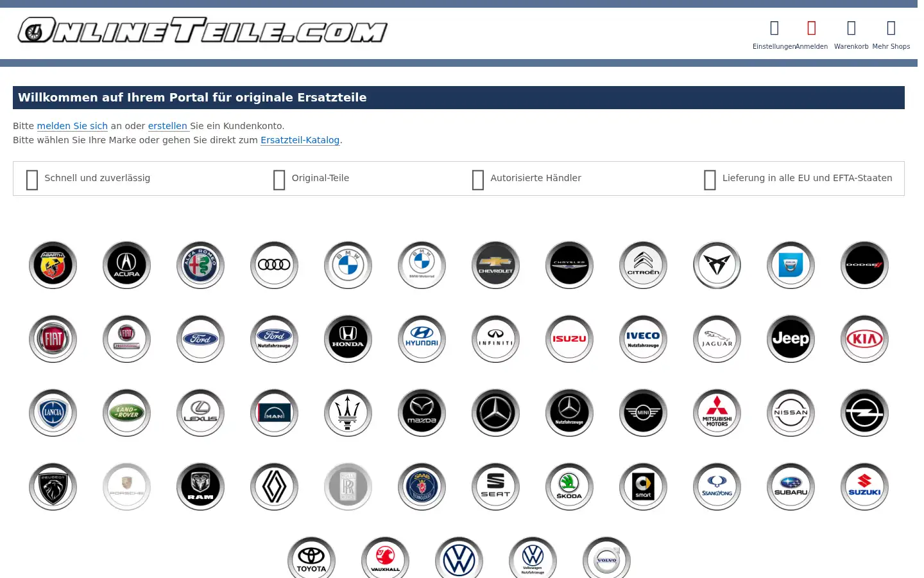The width and height of the screenshot is (924, 578).
Task: Select the Fiat passenger car logo
Action: [53, 339]
